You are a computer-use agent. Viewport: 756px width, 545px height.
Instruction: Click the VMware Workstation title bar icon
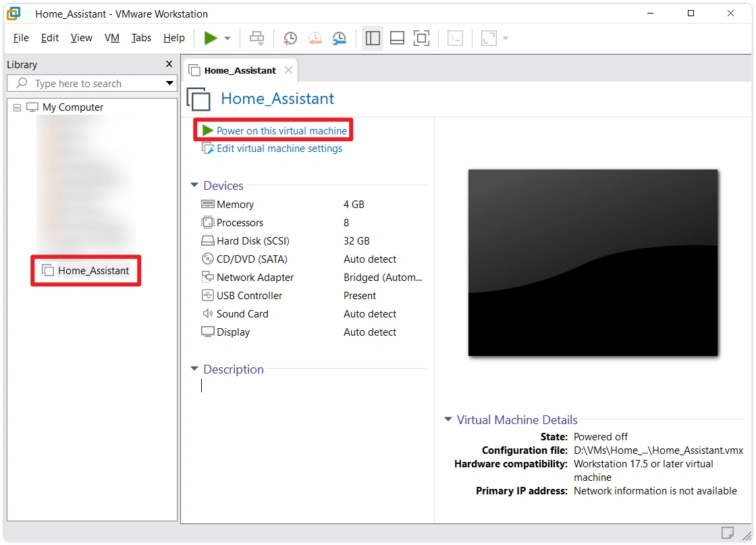(x=13, y=13)
